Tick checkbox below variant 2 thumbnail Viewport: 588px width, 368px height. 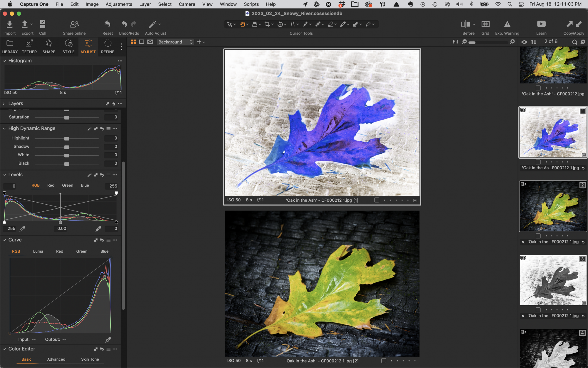tap(538, 236)
